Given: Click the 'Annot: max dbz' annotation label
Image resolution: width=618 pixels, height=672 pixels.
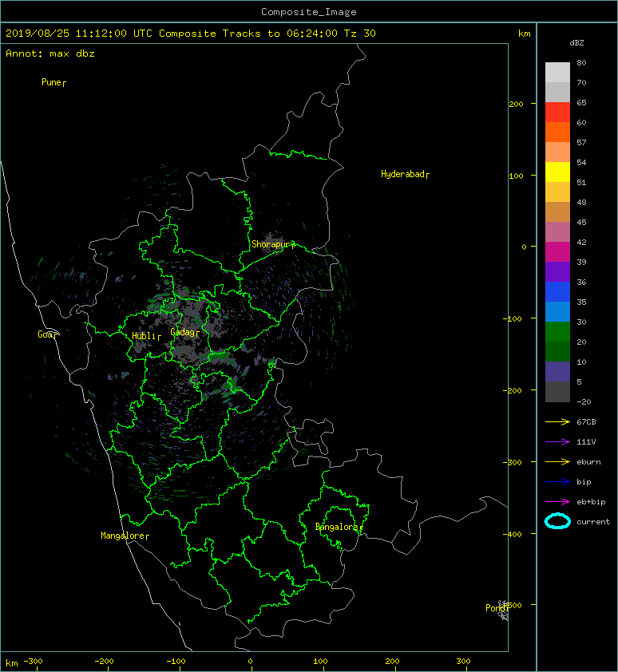Looking at the screenshot, I should 50,53.
